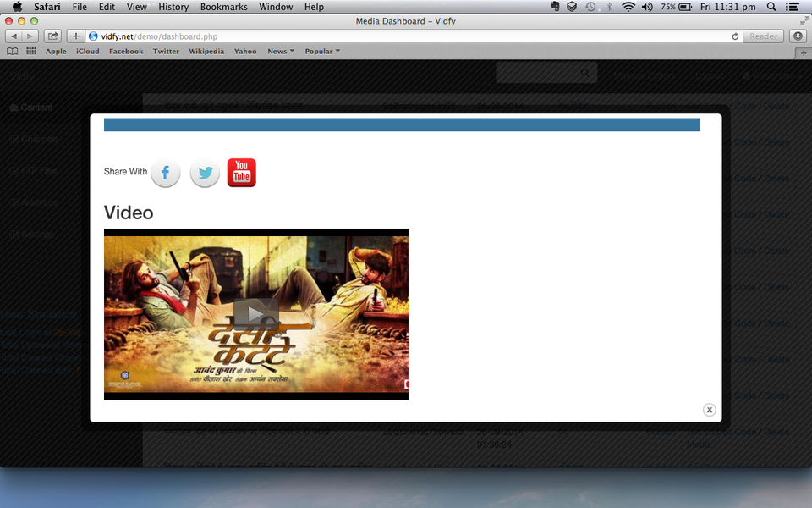Expand Popular bookmarks folder
Image resolution: width=812 pixels, height=508 pixels.
point(322,52)
